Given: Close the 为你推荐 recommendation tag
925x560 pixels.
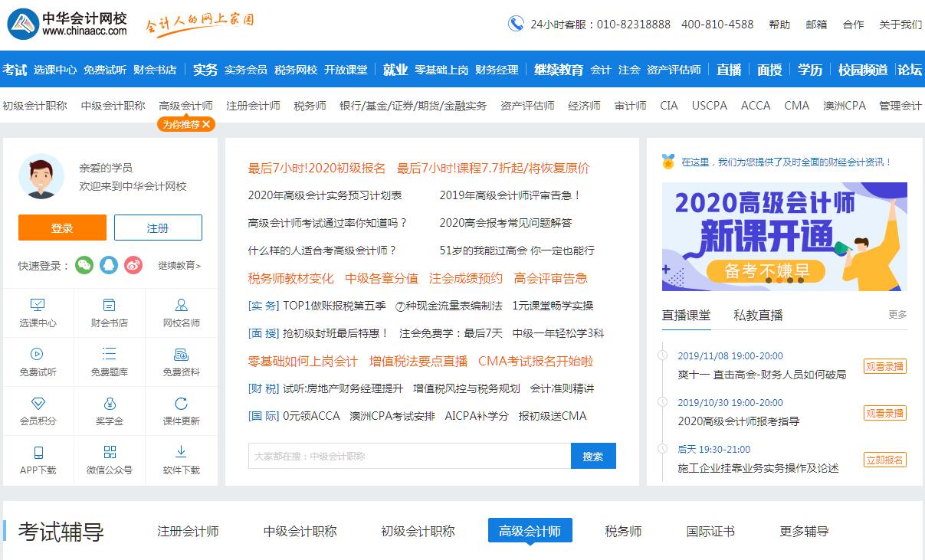Looking at the screenshot, I should (x=206, y=124).
